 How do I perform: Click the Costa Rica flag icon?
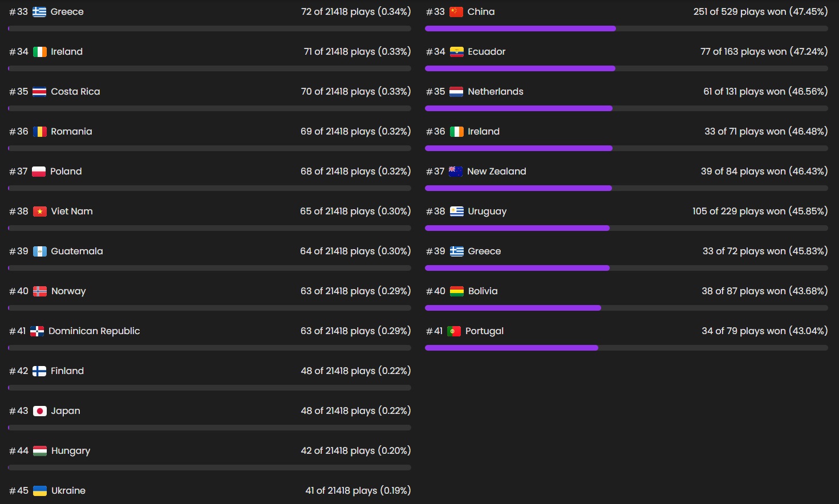pyautogui.click(x=39, y=92)
